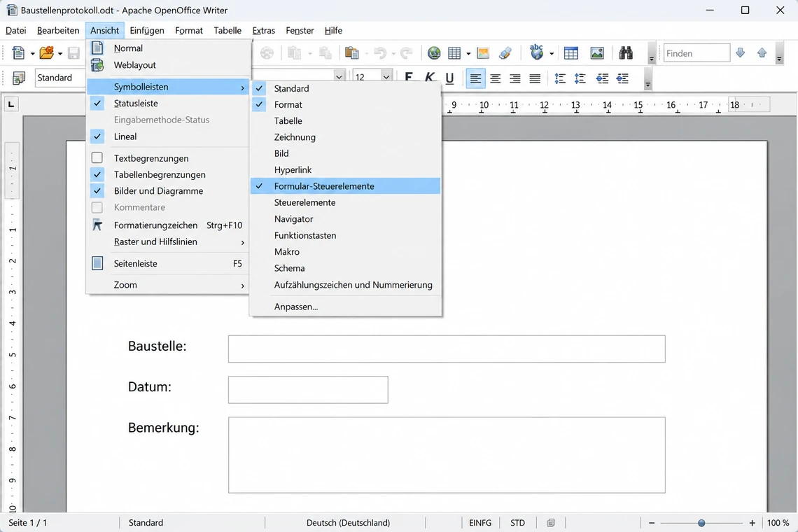Viewport: 798px width, 532px height.
Task: Toggle Bilder und Diagramme
Action: click(x=167, y=191)
